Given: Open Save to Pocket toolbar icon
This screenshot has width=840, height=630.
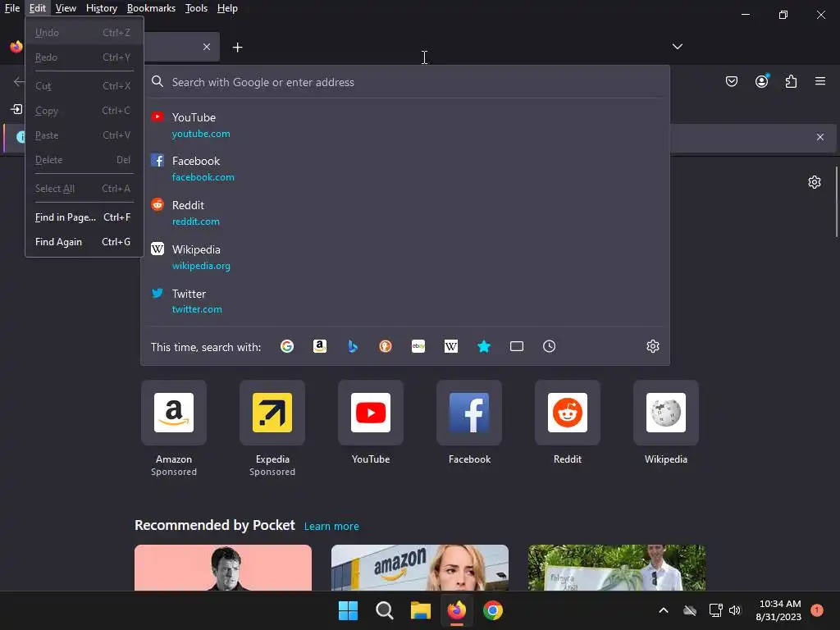Looking at the screenshot, I should [732, 81].
